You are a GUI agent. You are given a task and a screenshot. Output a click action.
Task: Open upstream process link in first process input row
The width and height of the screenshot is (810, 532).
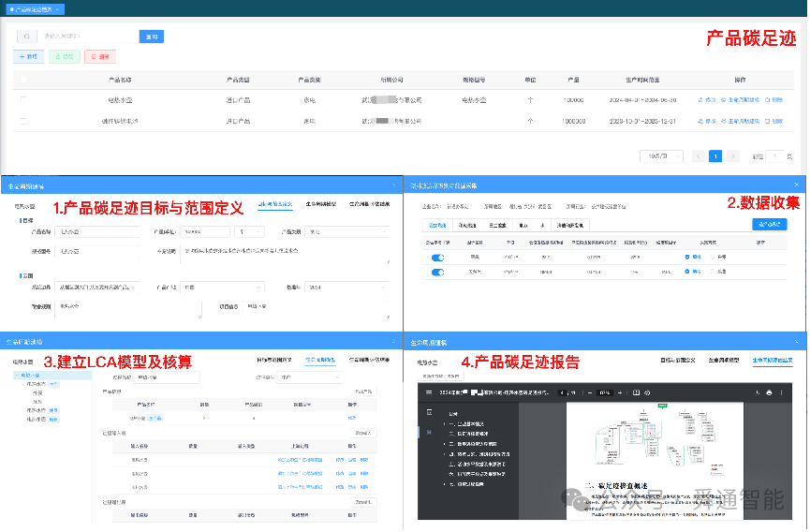(x=301, y=460)
